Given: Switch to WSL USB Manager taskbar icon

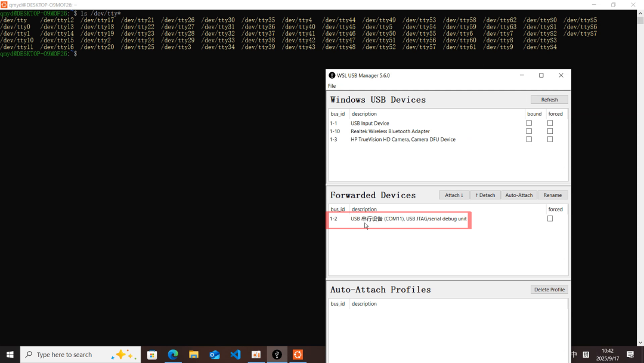Looking at the screenshot, I should [277, 355].
